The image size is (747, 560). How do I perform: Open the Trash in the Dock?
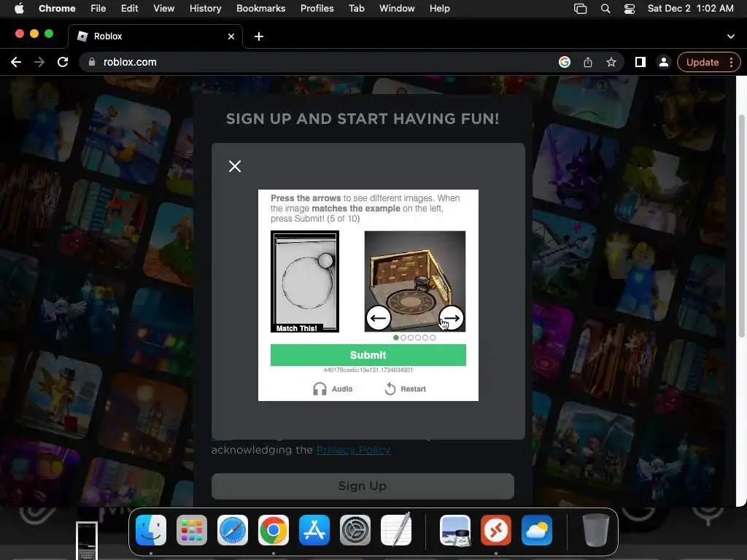595,530
